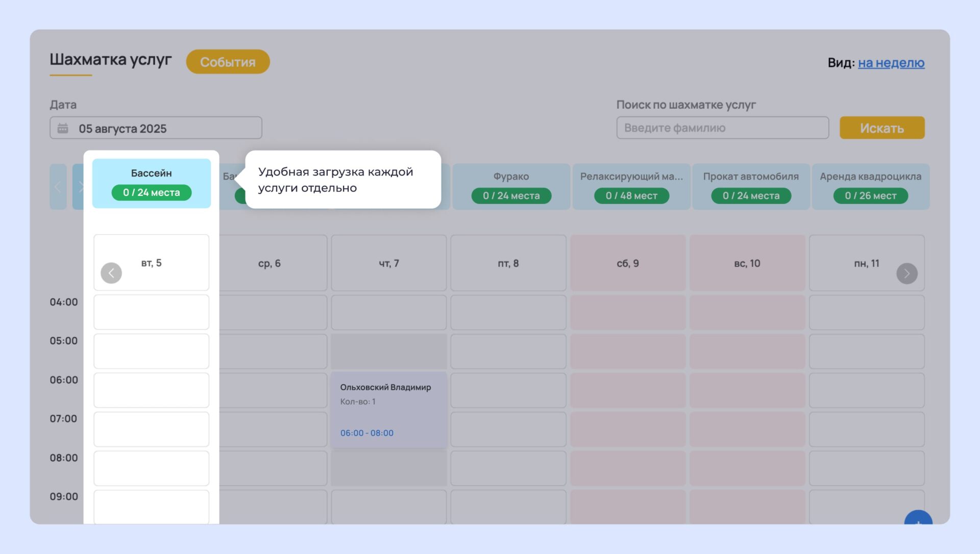
Task: Select the Бассейн service tab
Action: [151, 173]
